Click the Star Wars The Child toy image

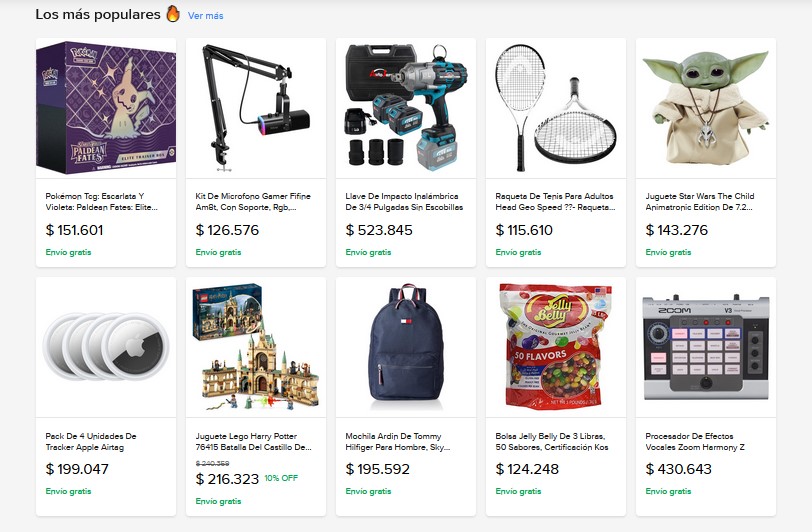click(x=706, y=108)
